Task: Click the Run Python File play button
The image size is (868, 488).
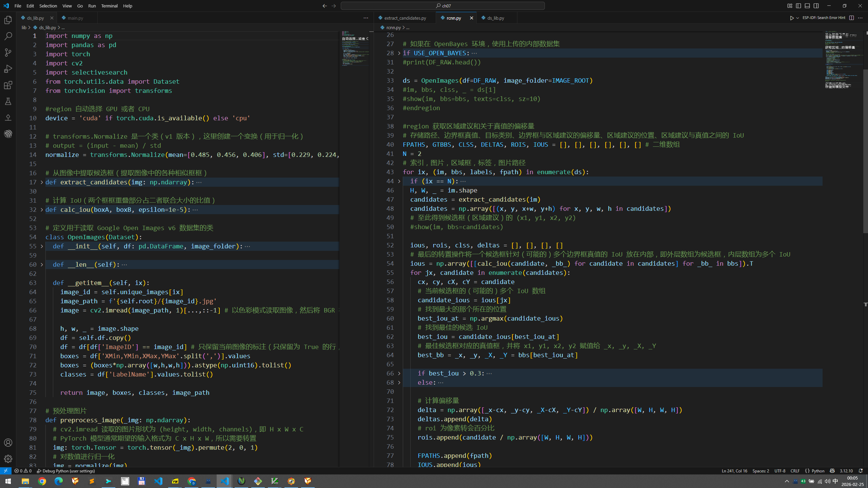Action: [x=792, y=18]
